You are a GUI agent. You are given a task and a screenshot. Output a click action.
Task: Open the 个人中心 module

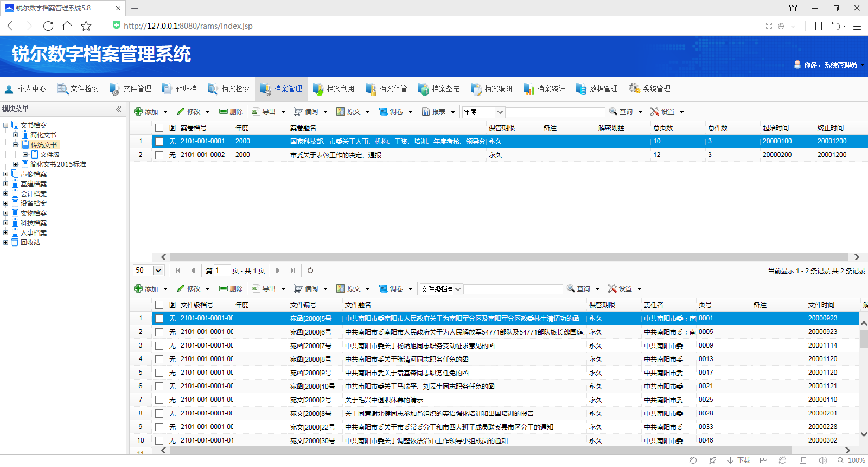(25, 89)
